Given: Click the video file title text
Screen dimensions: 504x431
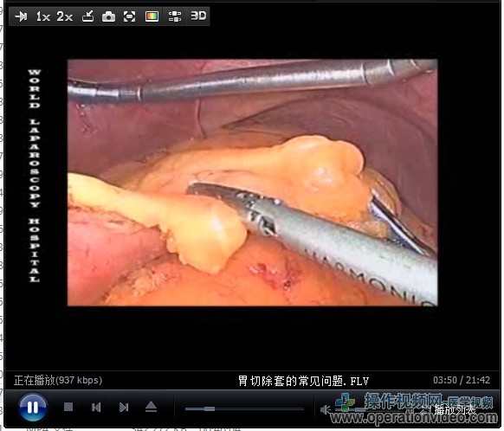Looking at the screenshot, I should (x=303, y=381).
